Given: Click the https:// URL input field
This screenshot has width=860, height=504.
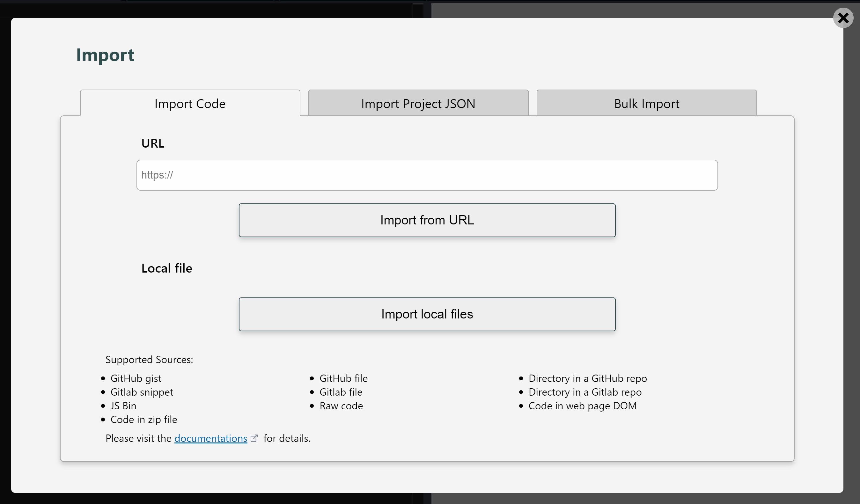Looking at the screenshot, I should (427, 175).
